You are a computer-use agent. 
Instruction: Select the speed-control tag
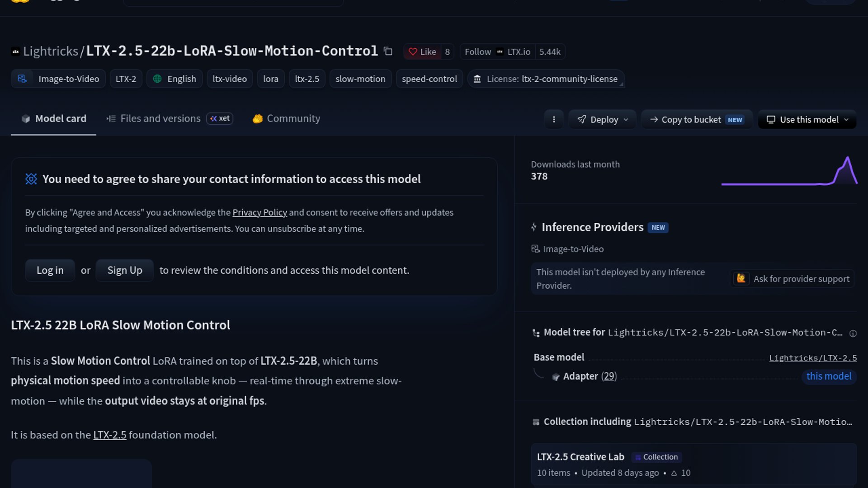(x=429, y=79)
